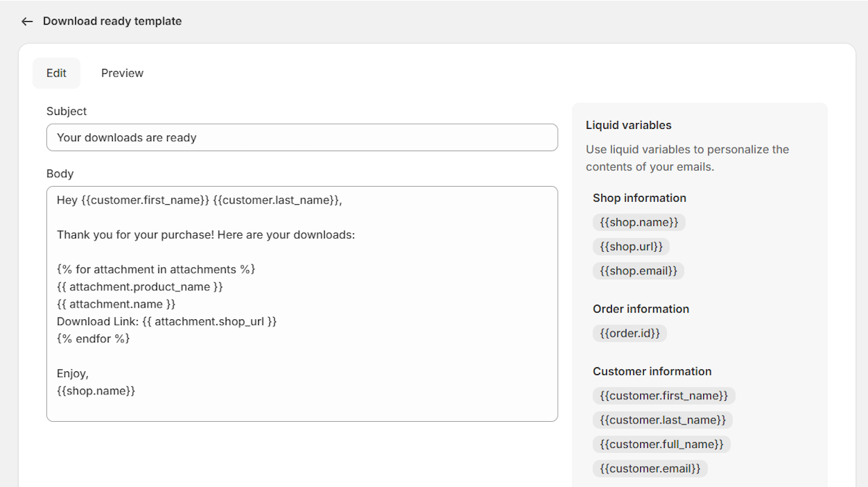
Task: Insert the {{customer.first_name}} variable chip
Action: click(663, 396)
